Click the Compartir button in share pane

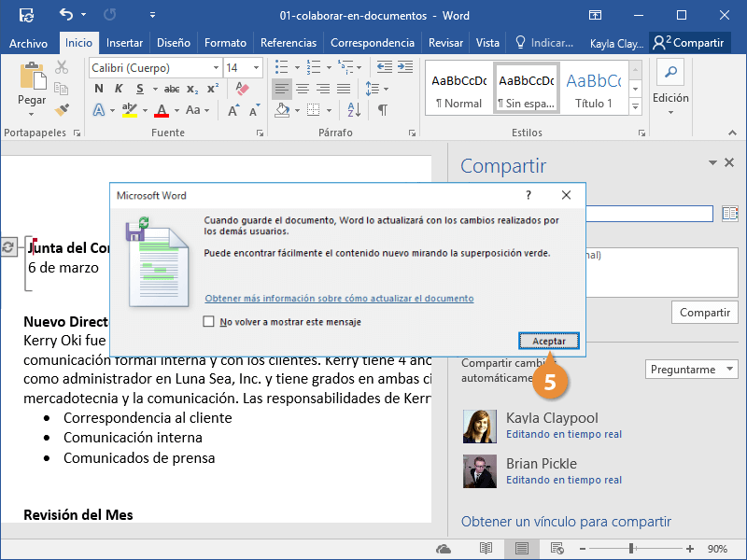tap(705, 313)
